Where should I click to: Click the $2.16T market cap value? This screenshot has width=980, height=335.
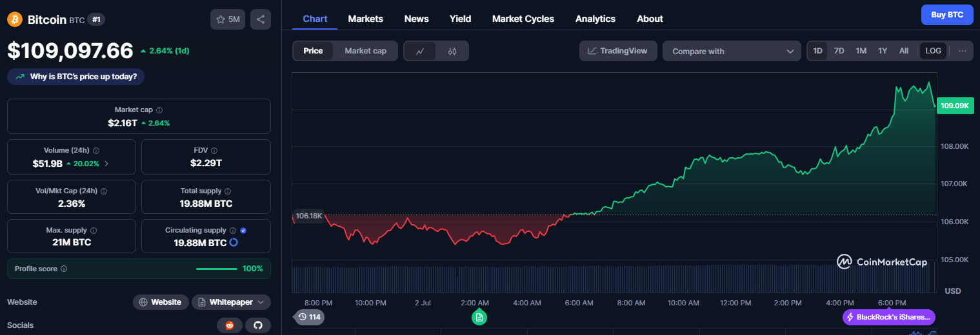point(123,122)
